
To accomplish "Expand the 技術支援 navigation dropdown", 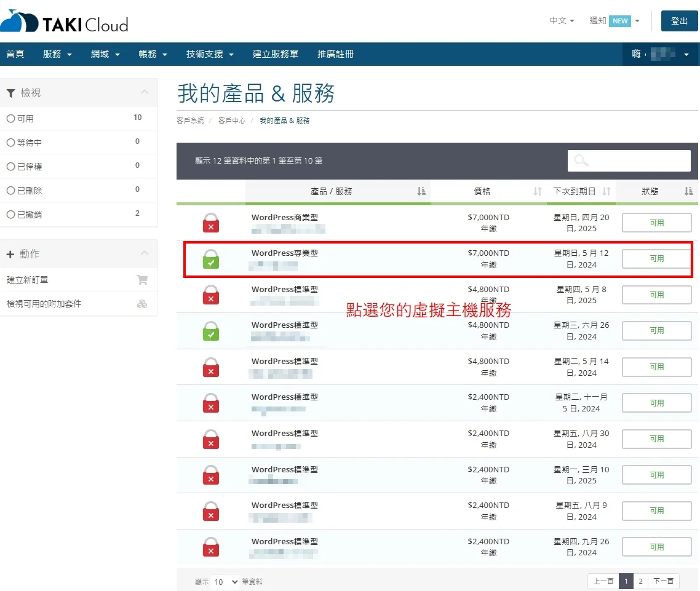I will click(x=210, y=54).
